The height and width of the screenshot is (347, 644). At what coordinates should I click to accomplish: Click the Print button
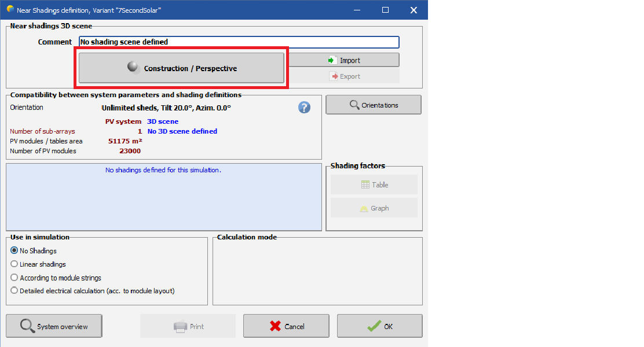pos(188,326)
